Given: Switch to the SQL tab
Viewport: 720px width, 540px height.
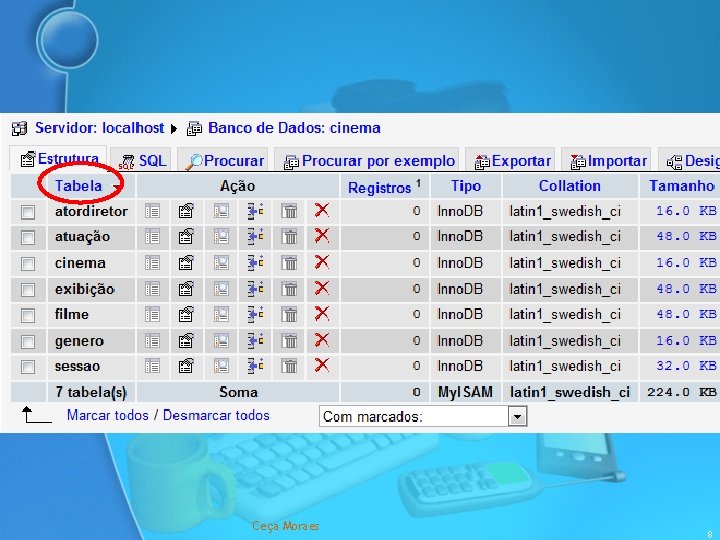Looking at the screenshot, I should click(142, 161).
